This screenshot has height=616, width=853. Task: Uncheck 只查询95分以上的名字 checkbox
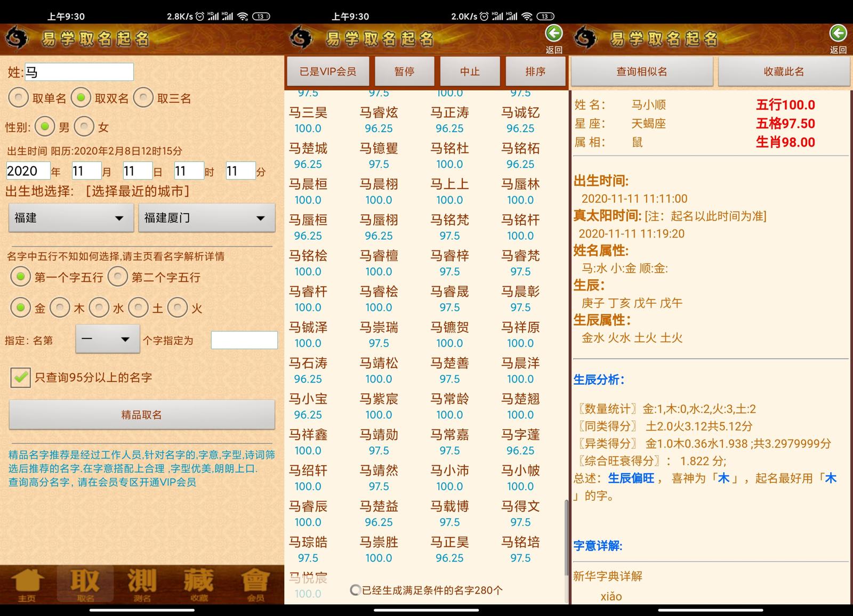click(21, 377)
